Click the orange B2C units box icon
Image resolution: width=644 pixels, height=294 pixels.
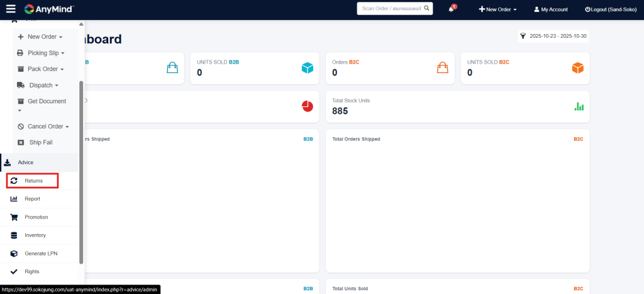(577, 68)
